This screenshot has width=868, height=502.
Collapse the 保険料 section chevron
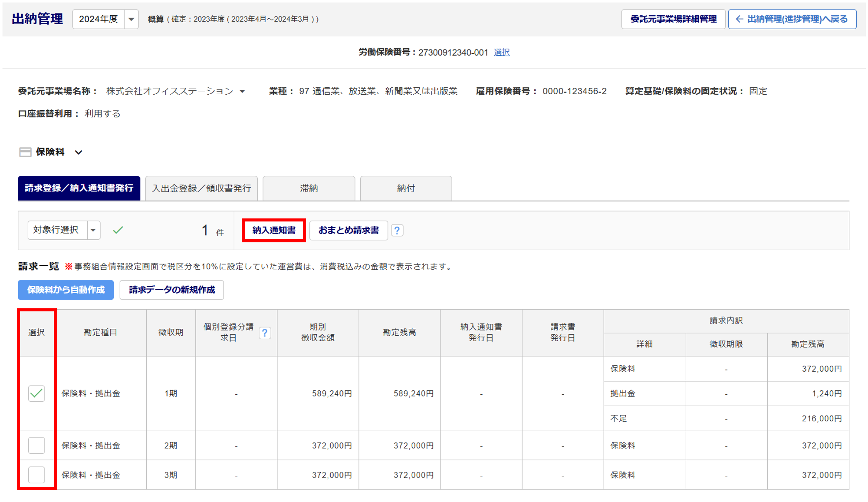pos(79,152)
